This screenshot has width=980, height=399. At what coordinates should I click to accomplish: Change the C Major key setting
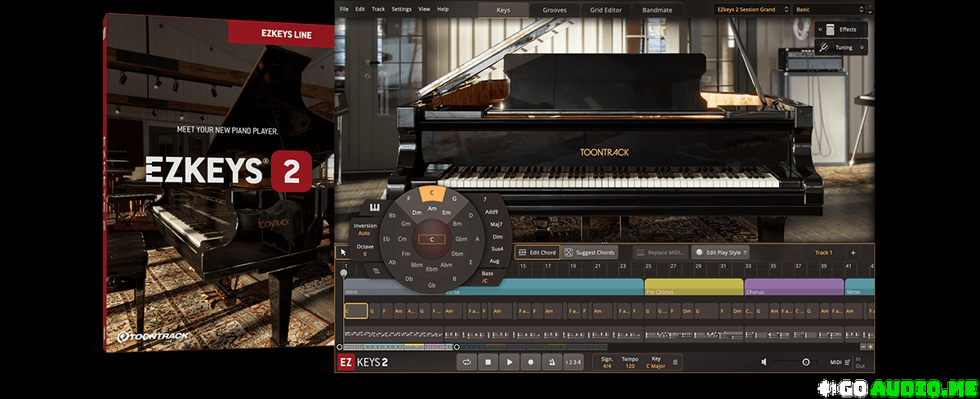tap(657, 365)
